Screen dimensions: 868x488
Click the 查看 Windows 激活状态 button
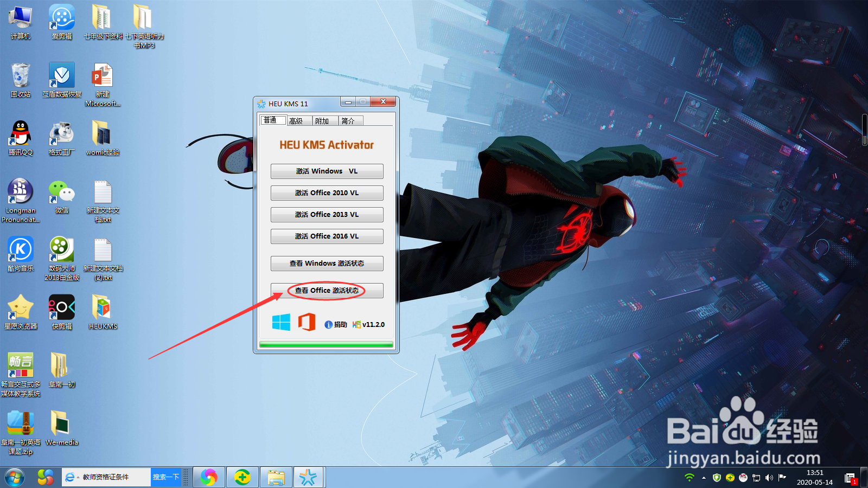pos(327,264)
